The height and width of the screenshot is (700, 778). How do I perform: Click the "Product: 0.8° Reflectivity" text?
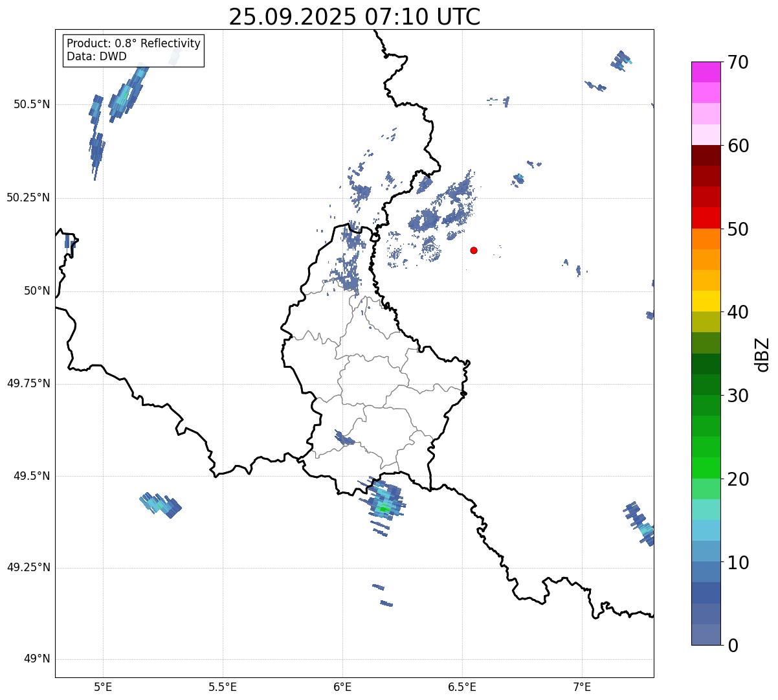[x=134, y=43]
